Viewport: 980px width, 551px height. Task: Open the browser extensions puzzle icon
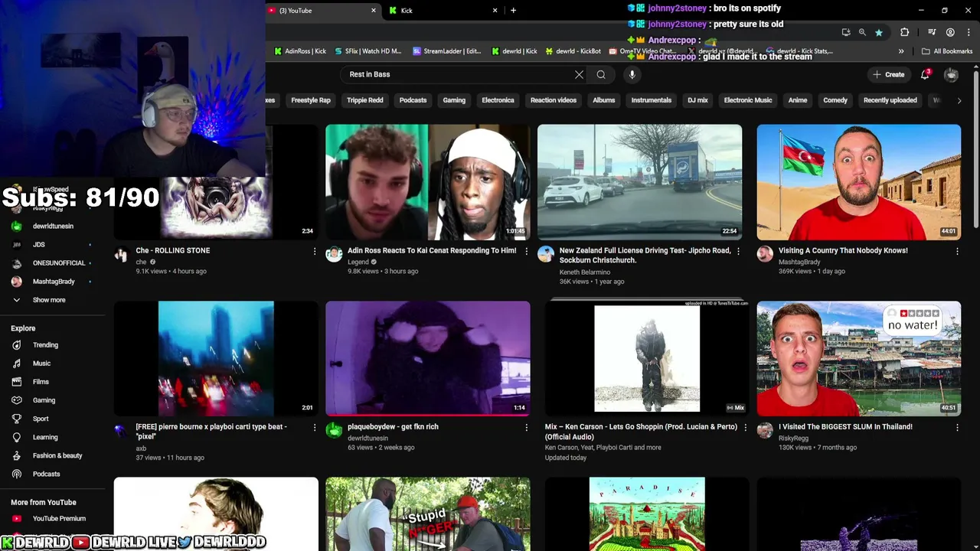pos(905,32)
